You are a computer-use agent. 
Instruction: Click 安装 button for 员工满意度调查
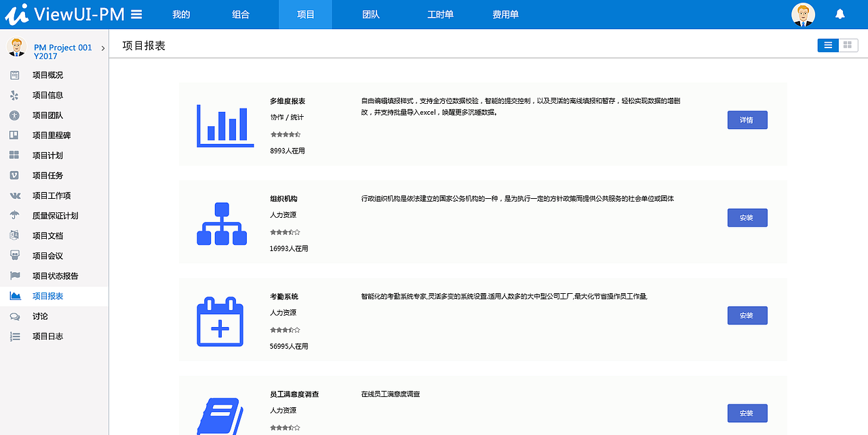coord(747,413)
